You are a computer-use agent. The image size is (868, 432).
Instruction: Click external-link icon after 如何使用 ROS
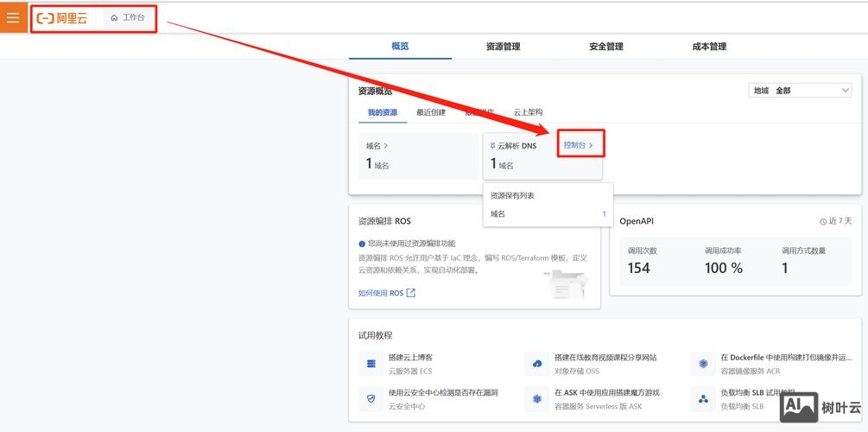pos(411,293)
